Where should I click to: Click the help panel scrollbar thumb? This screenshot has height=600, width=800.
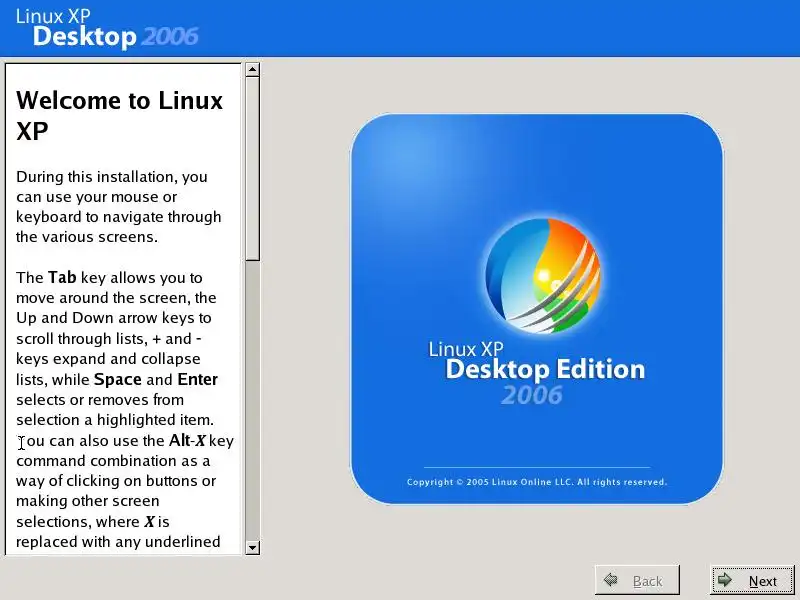coord(252,169)
